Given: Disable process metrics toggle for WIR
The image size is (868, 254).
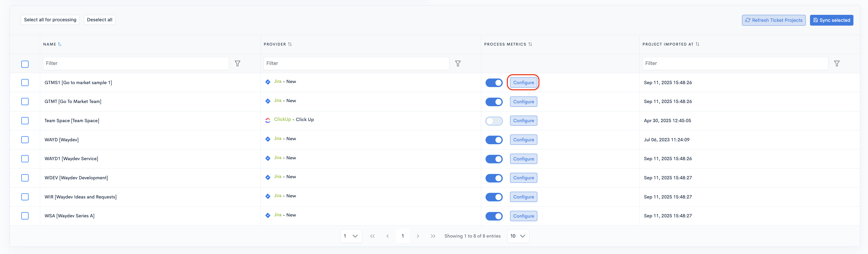Looking at the screenshot, I should point(494,197).
